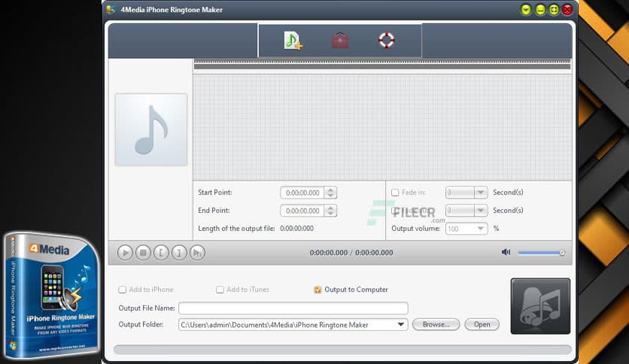This screenshot has height=364, width=629.
Task: Click the End Point spinner arrows
Action: (330, 211)
